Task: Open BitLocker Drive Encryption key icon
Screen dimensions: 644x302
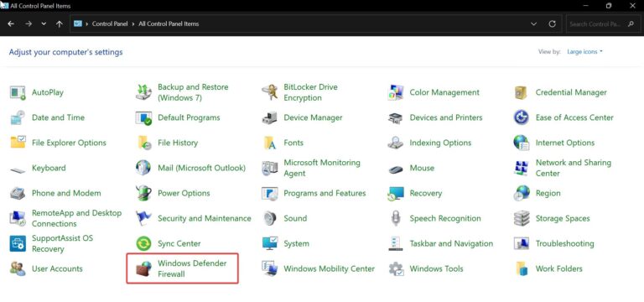Action: pyautogui.click(x=270, y=92)
